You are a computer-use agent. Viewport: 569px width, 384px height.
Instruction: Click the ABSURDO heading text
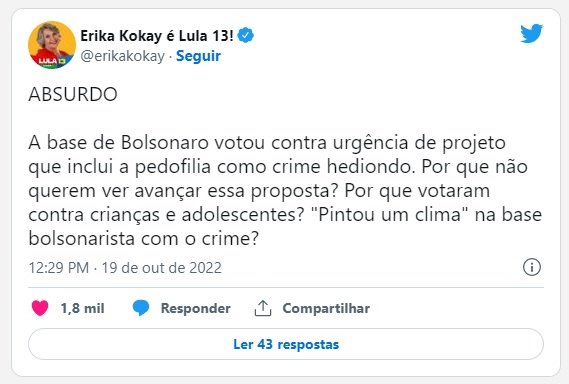(x=73, y=94)
